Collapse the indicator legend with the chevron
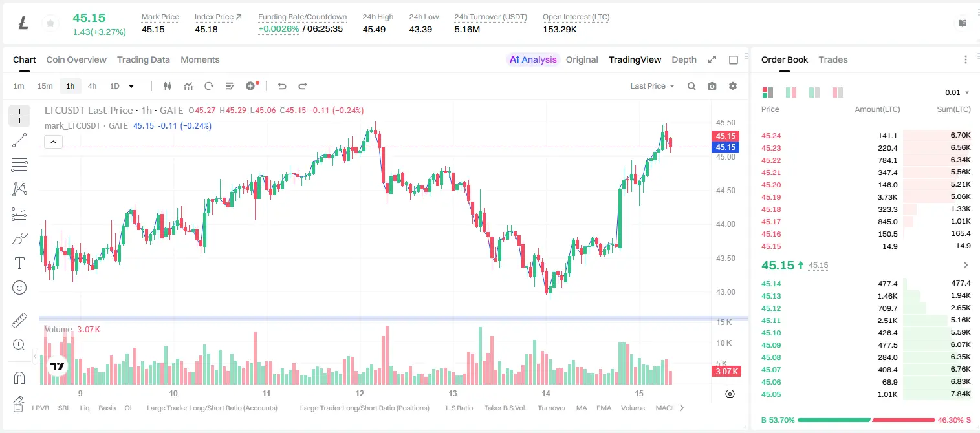980x433 pixels. tap(53, 142)
